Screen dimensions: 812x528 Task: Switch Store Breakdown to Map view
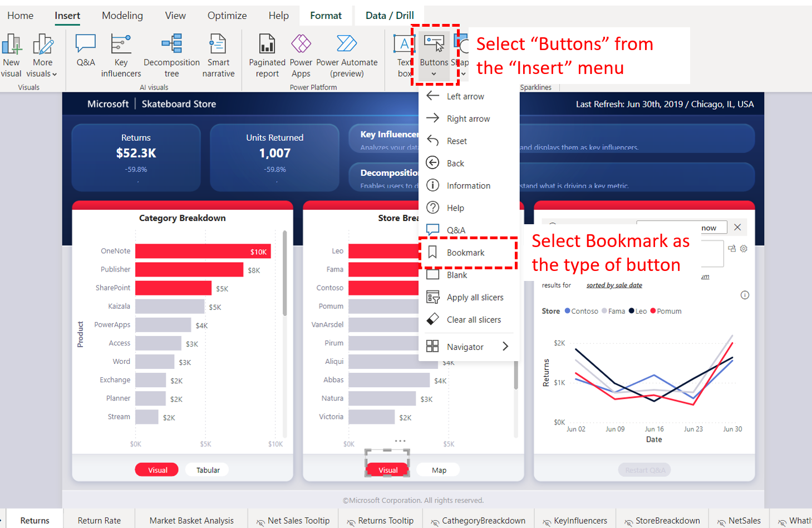click(439, 470)
